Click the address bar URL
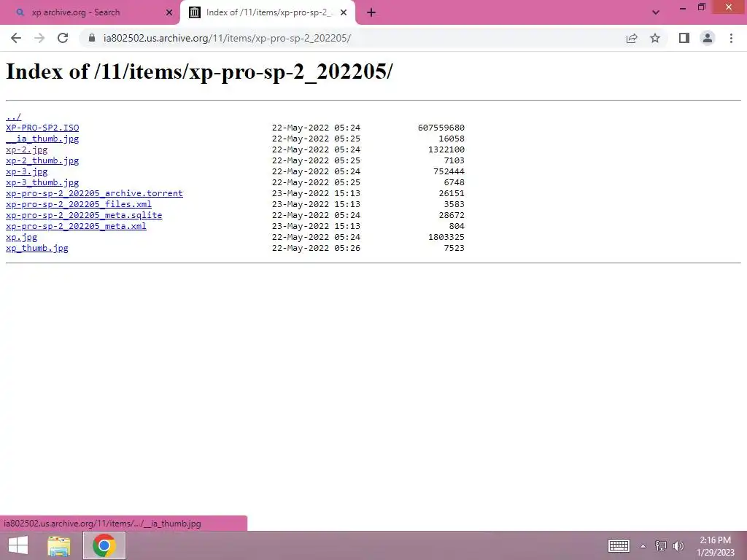 pos(228,38)
